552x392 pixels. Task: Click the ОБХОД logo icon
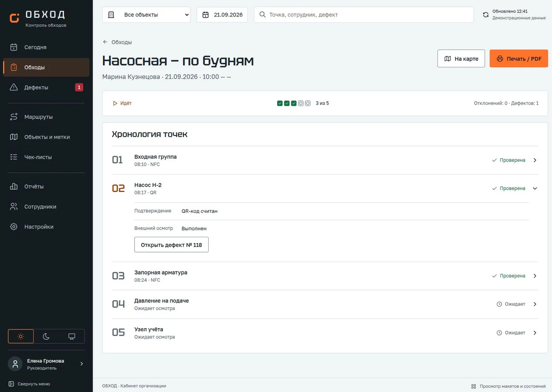14,18
